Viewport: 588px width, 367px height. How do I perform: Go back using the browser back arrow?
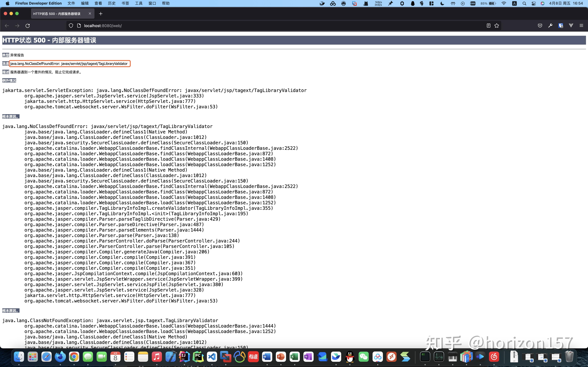(x=7, y=26)
